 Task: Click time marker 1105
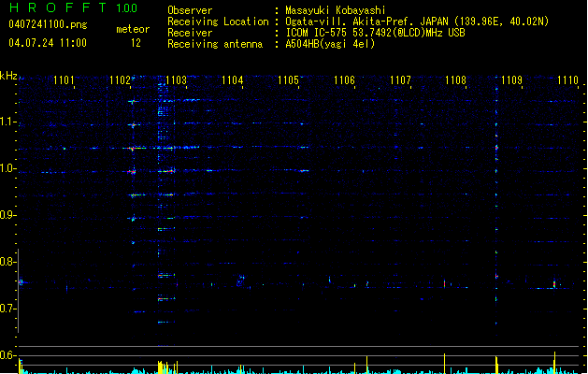pyautogui.click(x=288, y=80)
